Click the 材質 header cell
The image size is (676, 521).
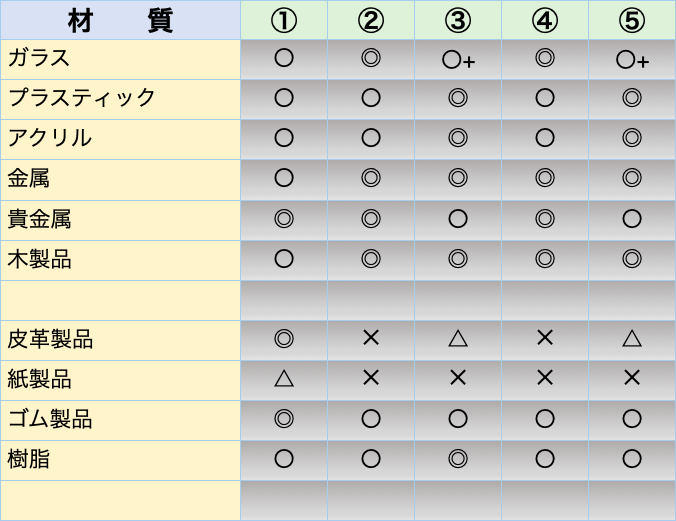pyautogui.click(x=120, y=20)
